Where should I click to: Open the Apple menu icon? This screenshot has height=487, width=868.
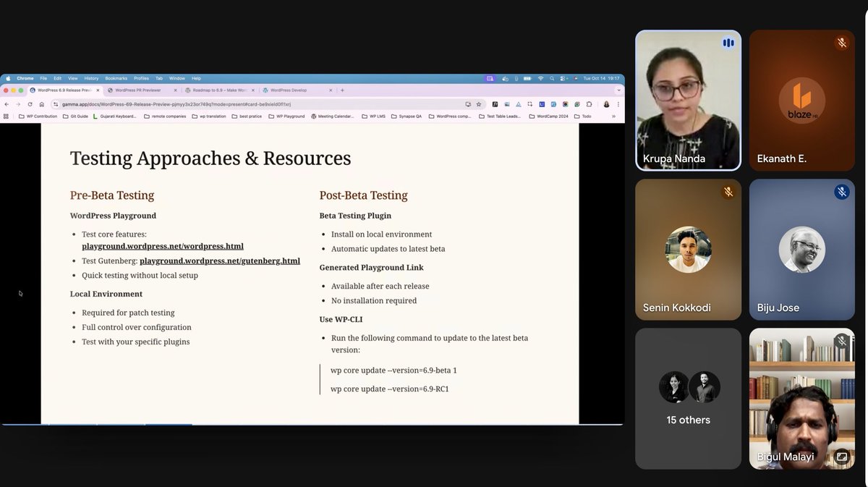pos(8,78)
